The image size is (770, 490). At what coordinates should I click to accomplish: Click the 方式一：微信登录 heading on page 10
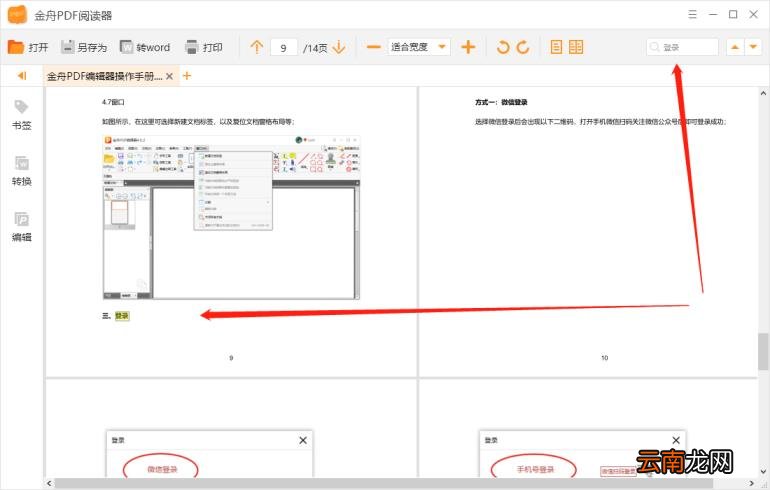[x=501, y=102]
